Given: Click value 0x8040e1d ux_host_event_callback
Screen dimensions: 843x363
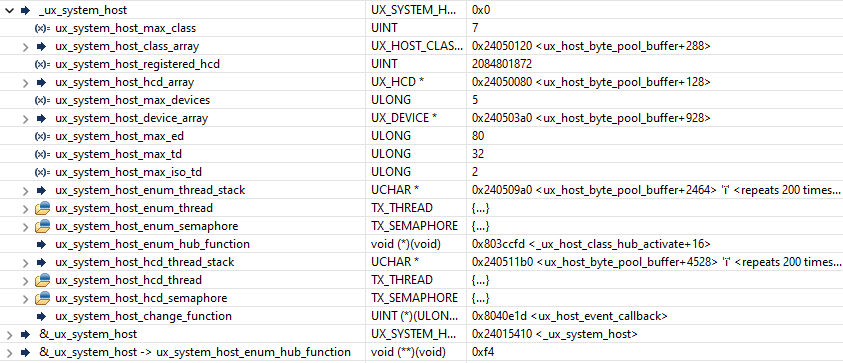Looking at the screenshot, I should 569,316.
